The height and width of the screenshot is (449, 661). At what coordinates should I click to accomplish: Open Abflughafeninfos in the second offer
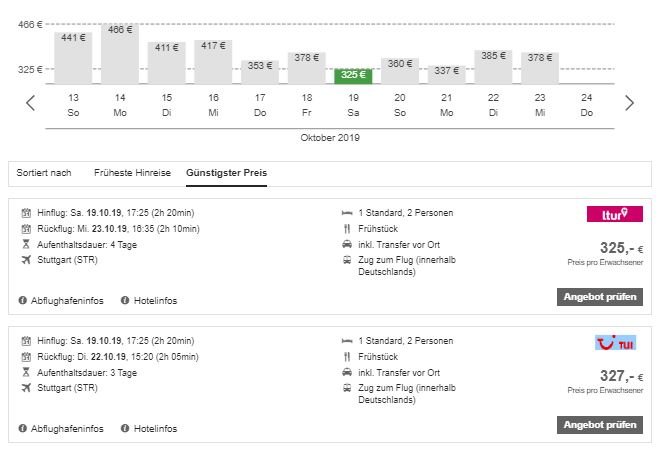[68, 429]
